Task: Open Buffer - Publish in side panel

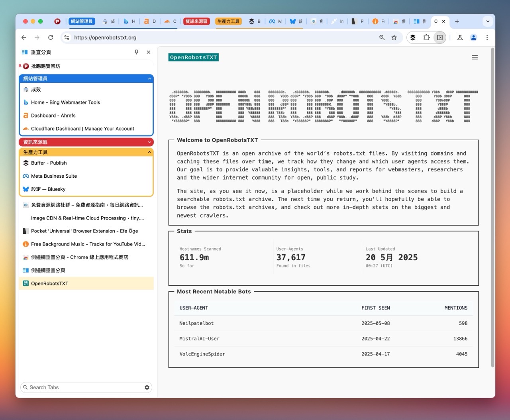Action: click(x=86, y=163)
